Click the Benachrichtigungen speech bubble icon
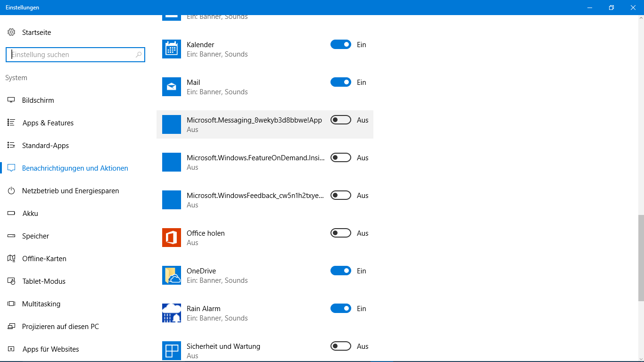The width and height of the screenshot is (644, 362). (x=11, y=168)
